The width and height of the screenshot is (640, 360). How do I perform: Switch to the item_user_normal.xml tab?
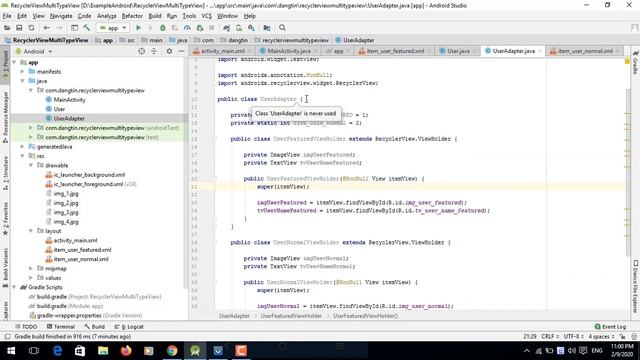coord(585,51)
